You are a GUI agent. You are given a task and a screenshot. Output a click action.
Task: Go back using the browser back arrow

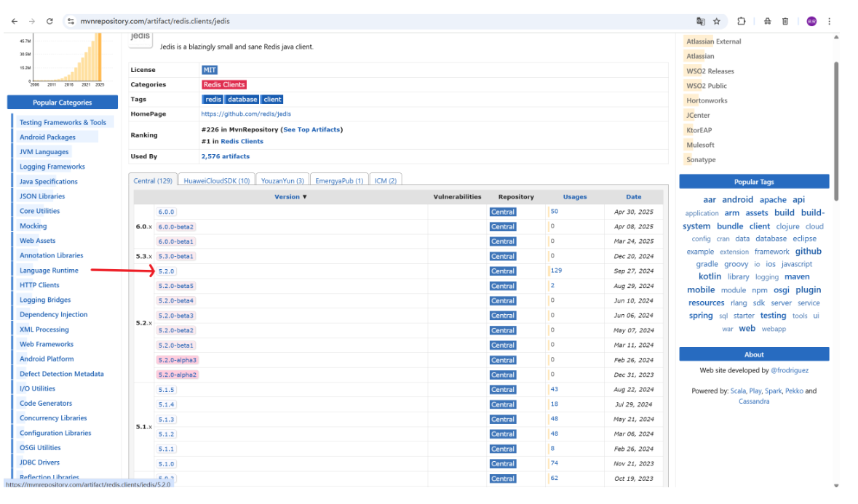tap(15, 21)
